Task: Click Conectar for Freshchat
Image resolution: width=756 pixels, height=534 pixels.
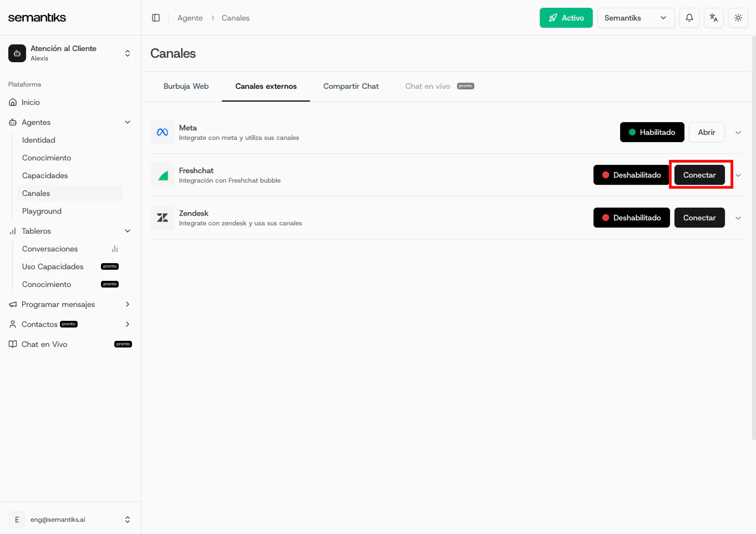Action: pyautogui.click(x=699, y=175)
